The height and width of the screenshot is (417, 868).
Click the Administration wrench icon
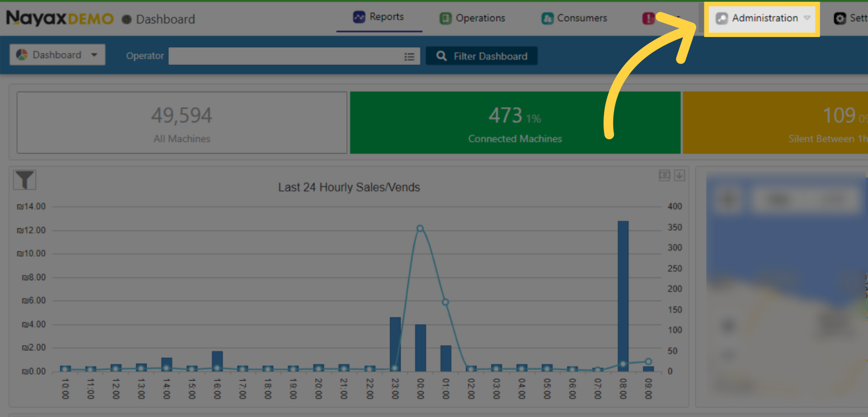pyautogui.click(x=722, y=18)
